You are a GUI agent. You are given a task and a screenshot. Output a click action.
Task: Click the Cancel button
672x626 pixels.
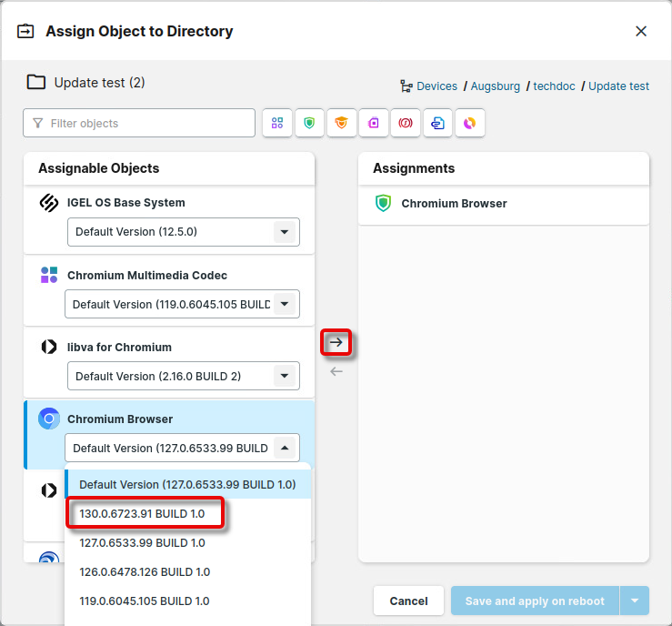(x=408, y=601)
